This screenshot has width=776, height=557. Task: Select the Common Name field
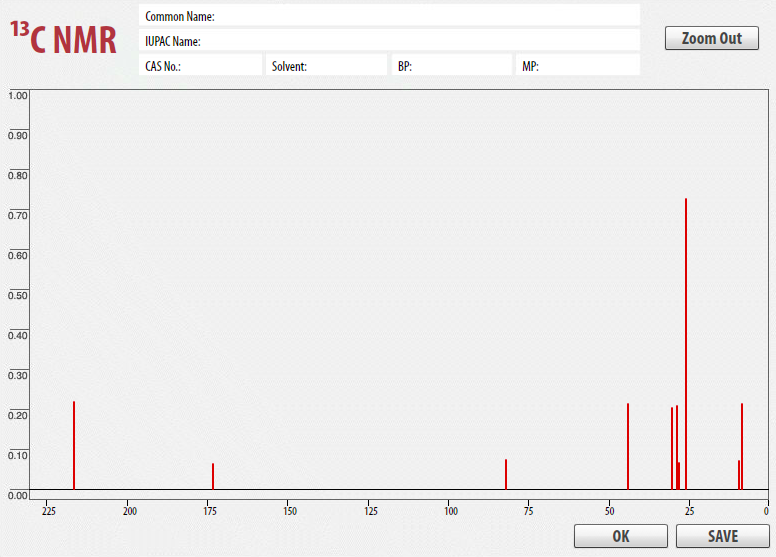pos(389,15)
